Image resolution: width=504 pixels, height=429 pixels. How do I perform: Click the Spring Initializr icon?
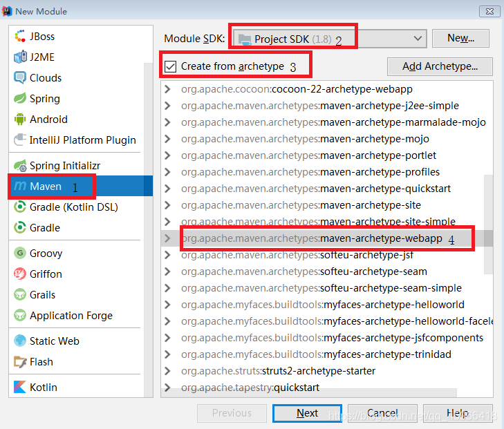pos(20,166)
